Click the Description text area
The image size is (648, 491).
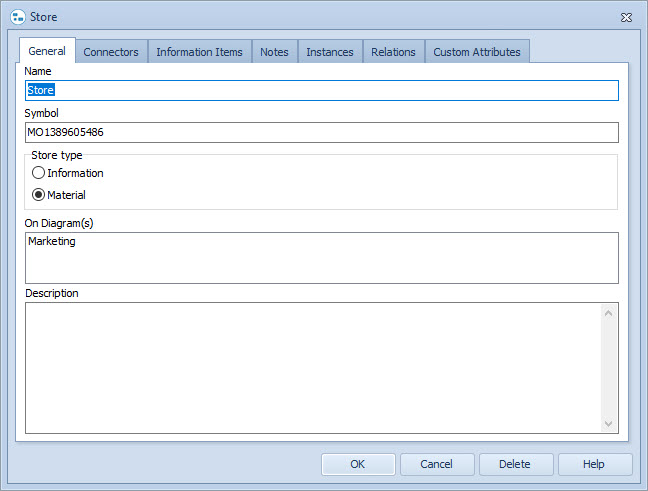[310, 367]
